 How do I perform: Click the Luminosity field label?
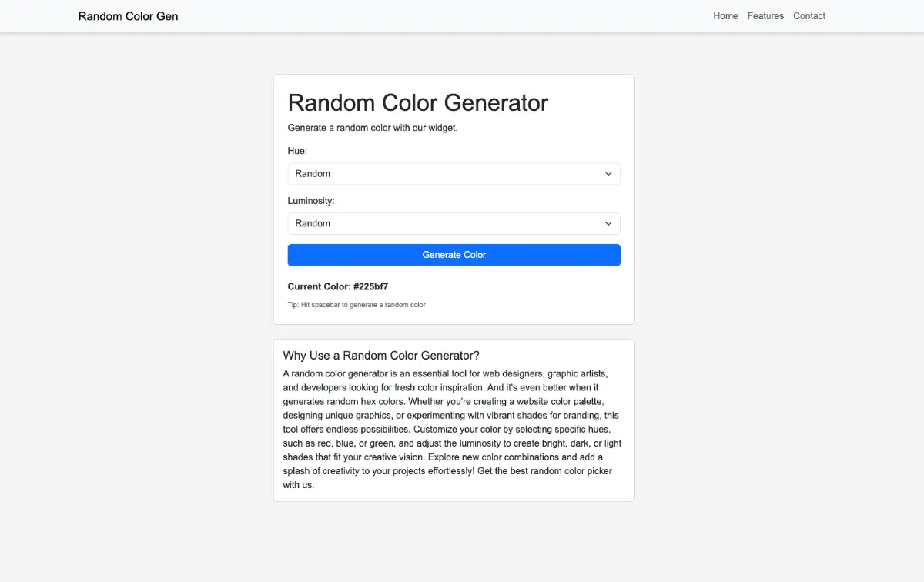pos(311,200)
